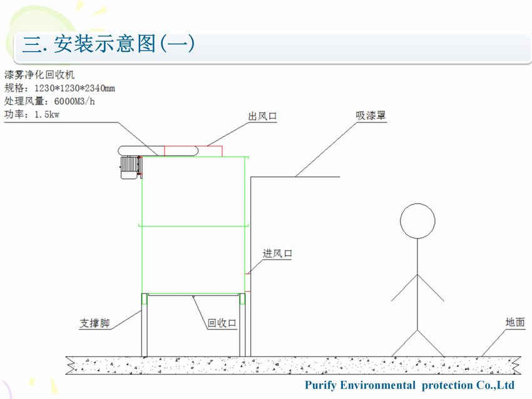Select the 地面 label

(x=515, y=323)
